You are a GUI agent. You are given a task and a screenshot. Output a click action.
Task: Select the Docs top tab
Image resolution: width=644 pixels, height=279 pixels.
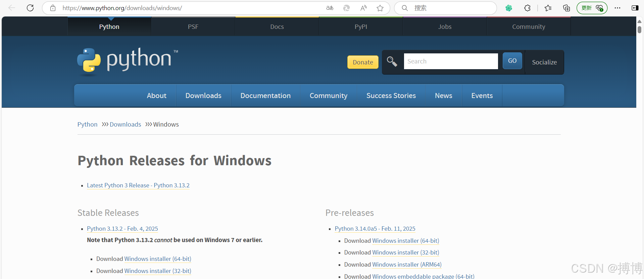(277, 27)
